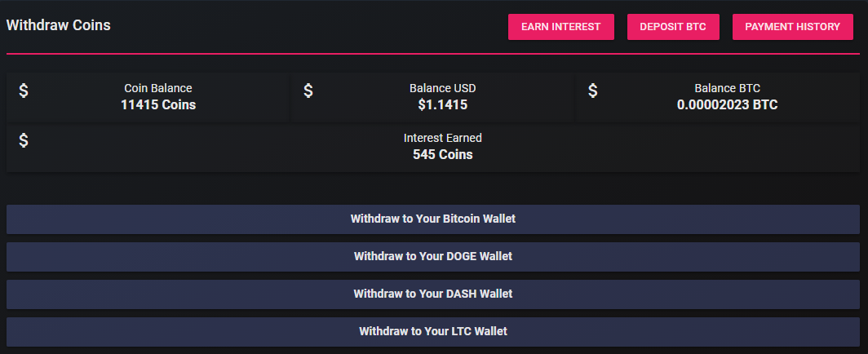Viewport: 868px width, 354px height.
Task: Click the Balance USD label
Action: coord(443,88)
